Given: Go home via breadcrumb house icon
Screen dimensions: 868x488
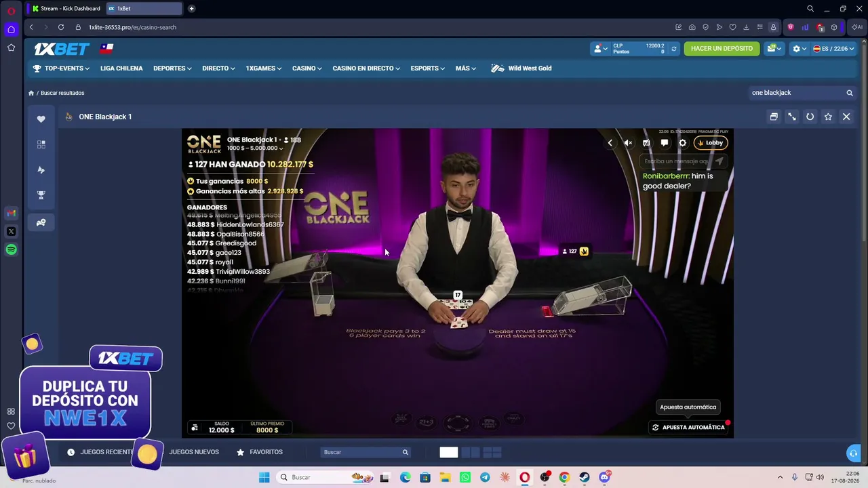Looking at the screenshot, I should click(x=31, y=93).
